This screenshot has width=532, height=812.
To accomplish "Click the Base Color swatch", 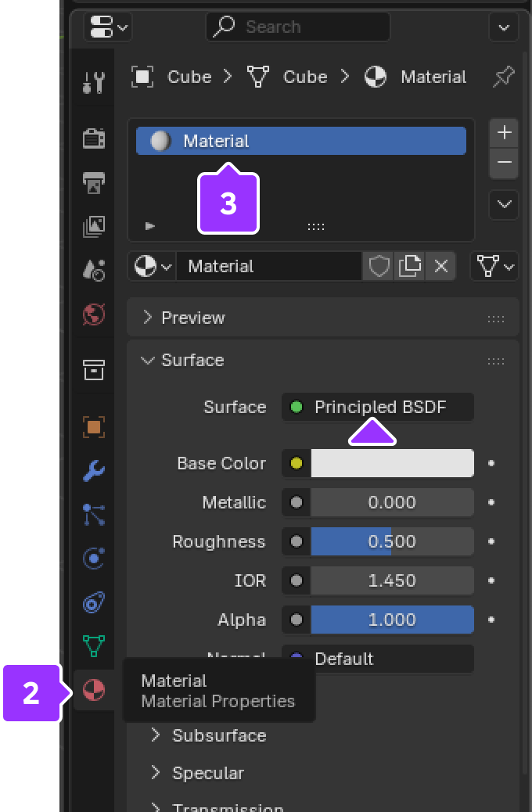I will (x=392, y=463).
